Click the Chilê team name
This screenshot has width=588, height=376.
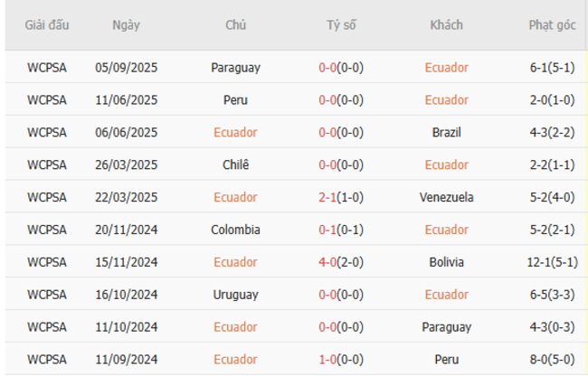235,165
